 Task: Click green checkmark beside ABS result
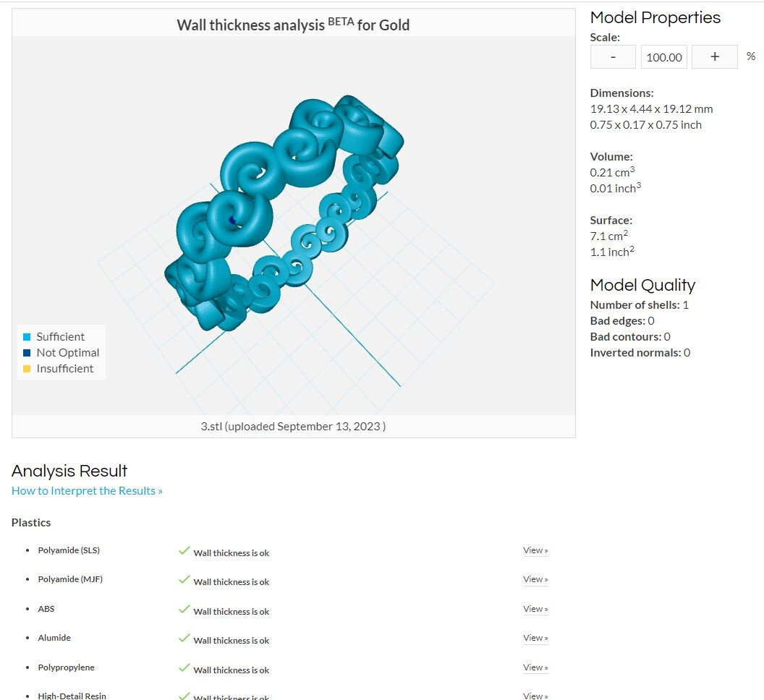(184, 609)
